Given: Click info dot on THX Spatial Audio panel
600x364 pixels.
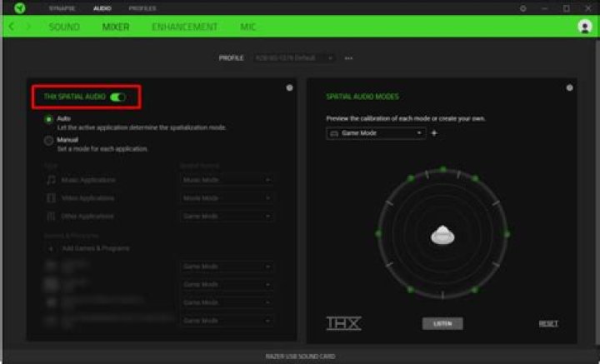Looking at the screenshot, I should [x=288, y=87].
